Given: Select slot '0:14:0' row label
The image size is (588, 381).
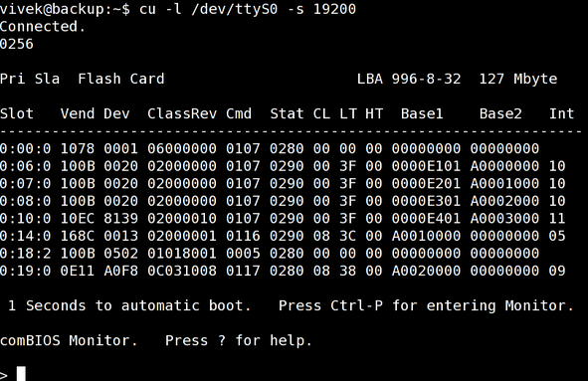Looking at the screenshot, I should [x=26, y=236].
